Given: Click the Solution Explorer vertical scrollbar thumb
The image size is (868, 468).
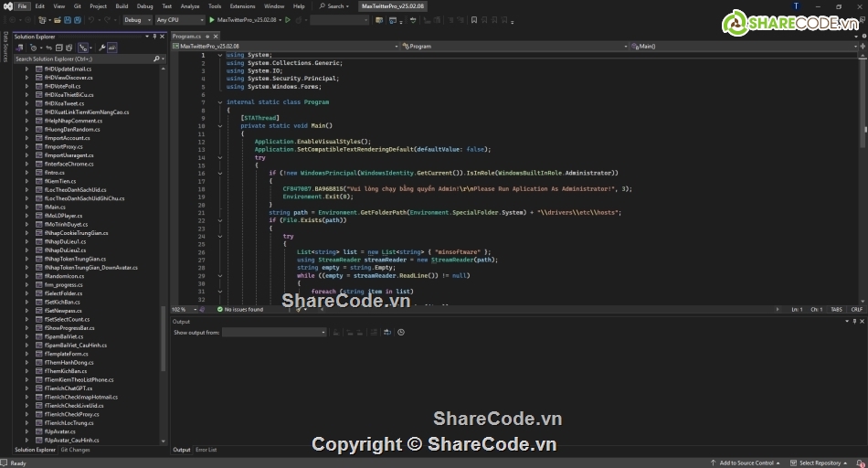Looking at the screenshot, I should pos(163,338).
